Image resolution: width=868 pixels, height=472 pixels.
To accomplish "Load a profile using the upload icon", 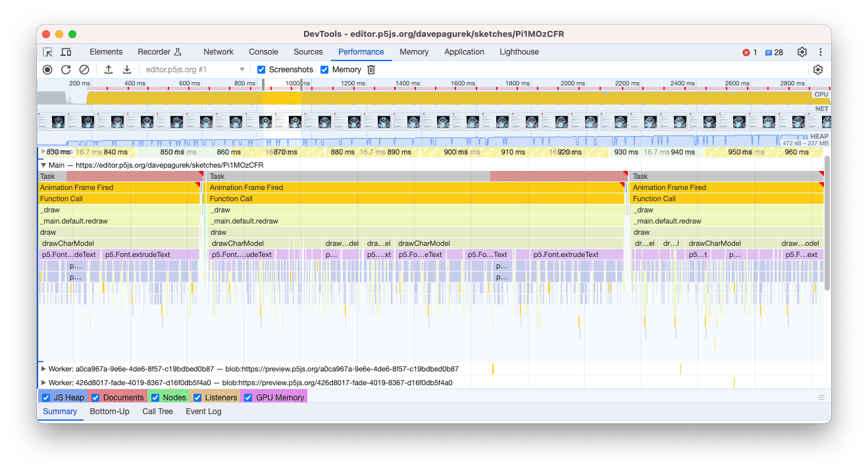I will coord(109,70).
